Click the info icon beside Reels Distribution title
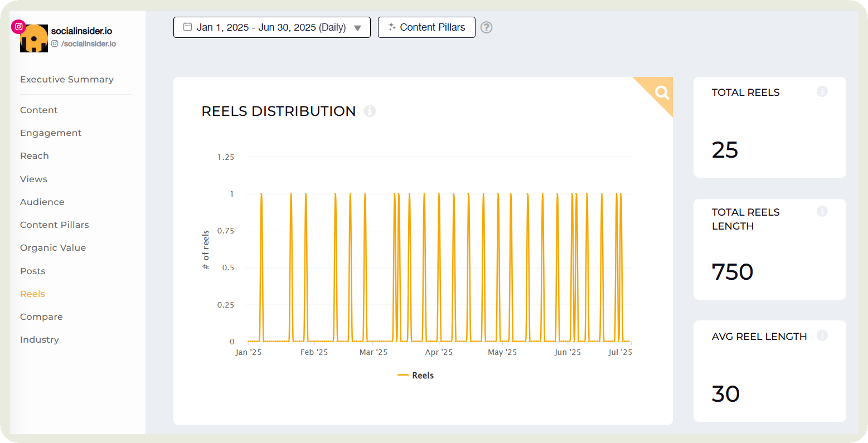 (370, 111)
